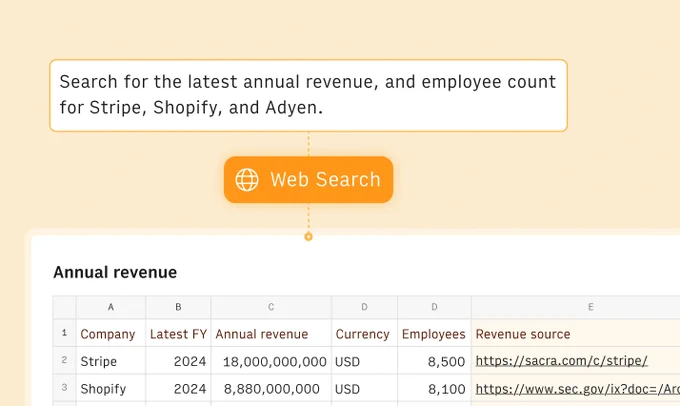This screenshot has height=406, width=680.
Task: Open the sec.gov Shopify revenue source link
Action: tap(577, 389)
